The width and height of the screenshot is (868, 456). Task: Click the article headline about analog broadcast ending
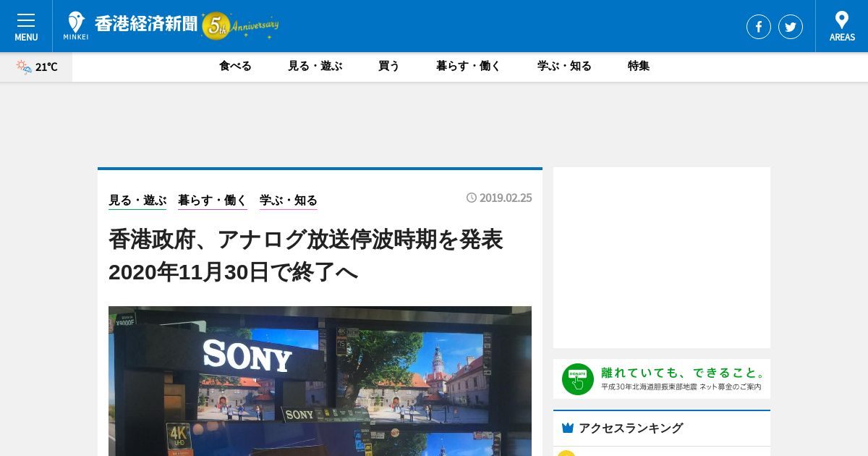click(x=306, y=256)
